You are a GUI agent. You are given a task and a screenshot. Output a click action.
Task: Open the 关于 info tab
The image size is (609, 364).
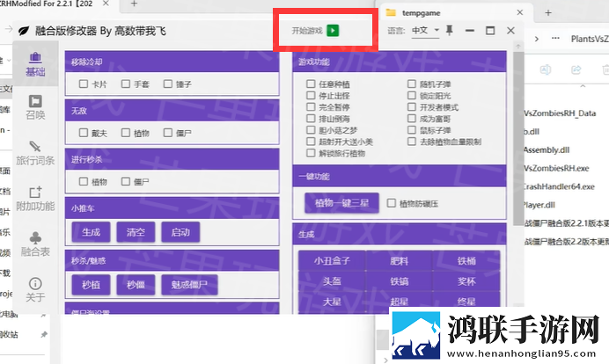pyautogui.click(x=35, y=290)
